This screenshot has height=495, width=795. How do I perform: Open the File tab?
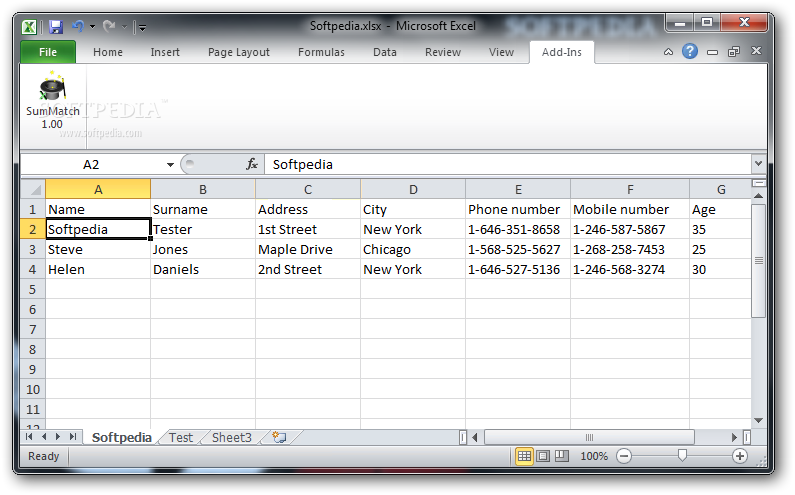point(48,52)
